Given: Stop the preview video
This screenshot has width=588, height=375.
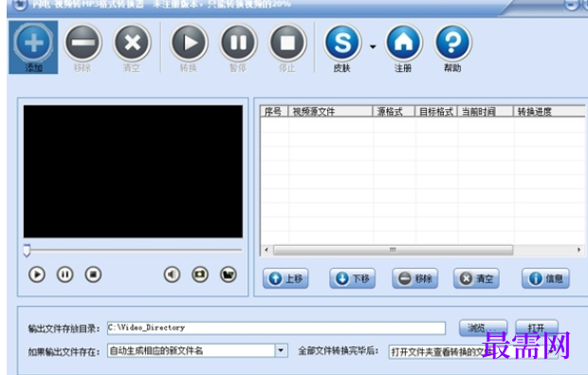Looking at the screenshot, I should tap(93, 274).
